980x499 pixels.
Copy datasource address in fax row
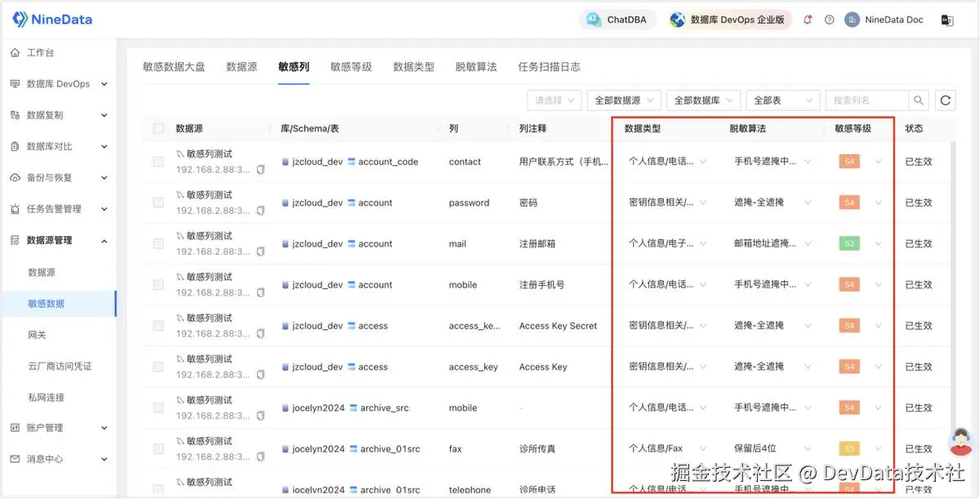tap(261, 457)
